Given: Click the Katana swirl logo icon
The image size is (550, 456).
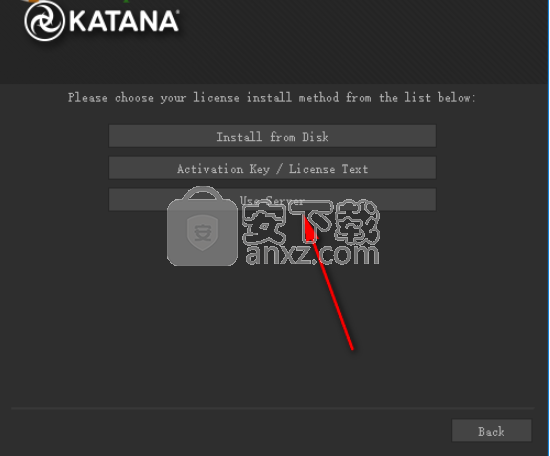Looking at the screenshot, I should [45, 21].
